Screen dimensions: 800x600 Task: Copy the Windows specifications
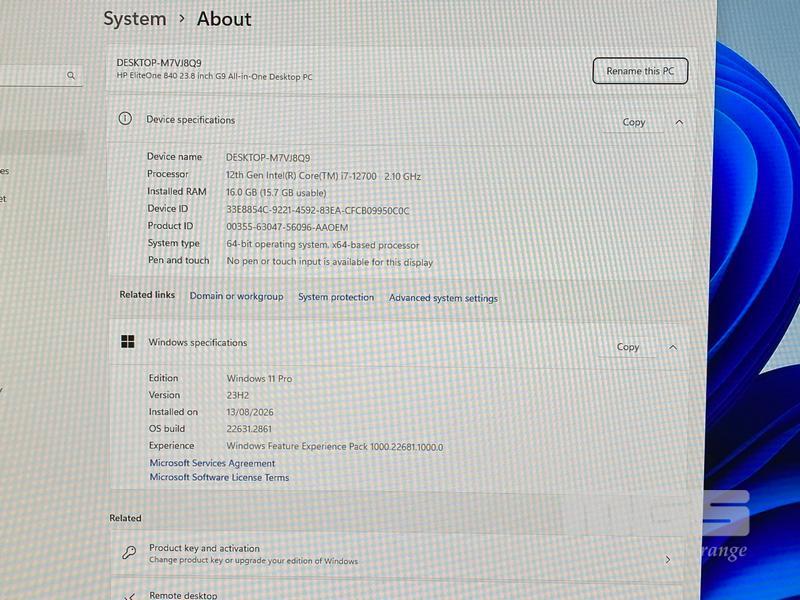628,347
